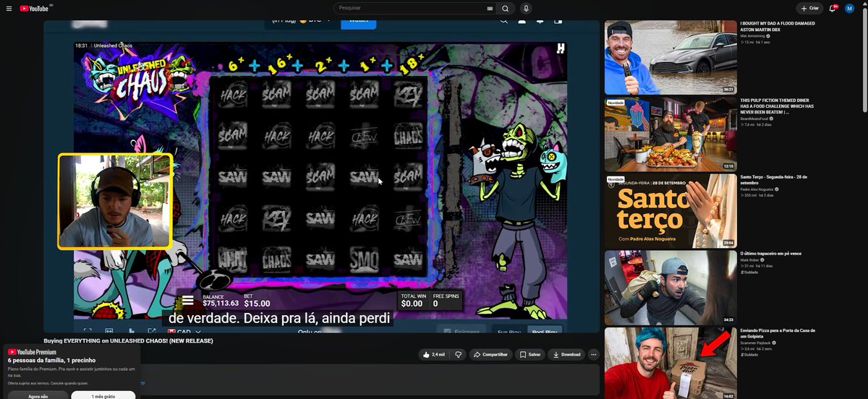Open title THIS PULP FICTION THEMED DINER

777,106
